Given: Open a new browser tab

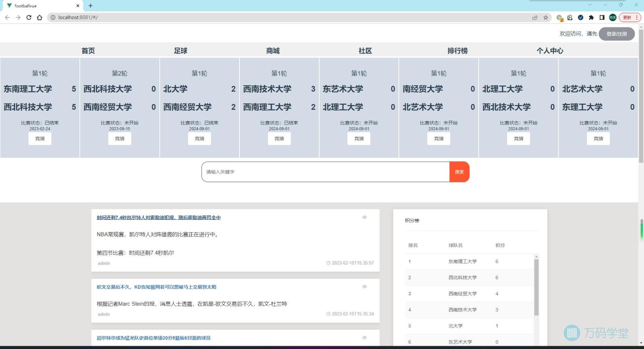Looking at the screenshot, I should click(x=91, y=6).
